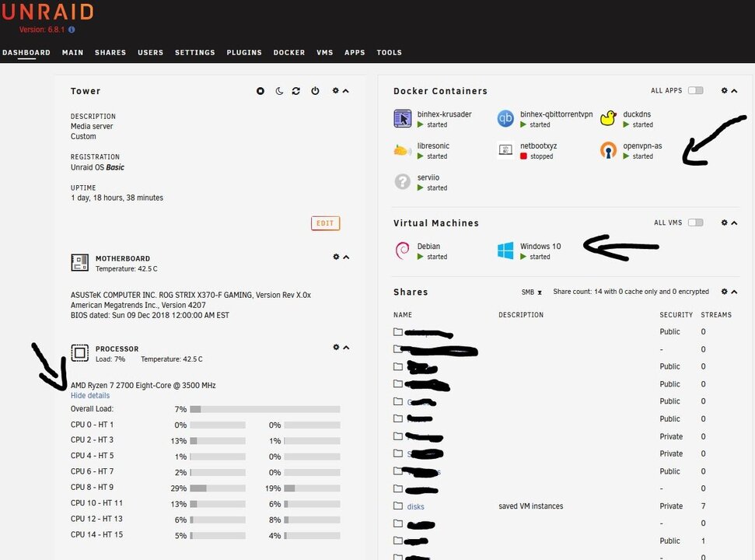
Task: Click the Debian VM swirl icon
Action: (403, 250)
